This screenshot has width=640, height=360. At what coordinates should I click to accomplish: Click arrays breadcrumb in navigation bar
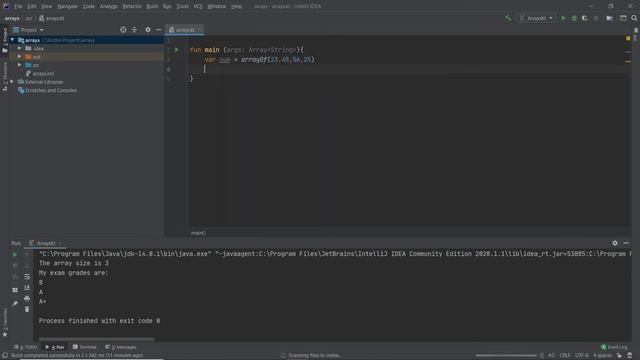pos(12,18)
